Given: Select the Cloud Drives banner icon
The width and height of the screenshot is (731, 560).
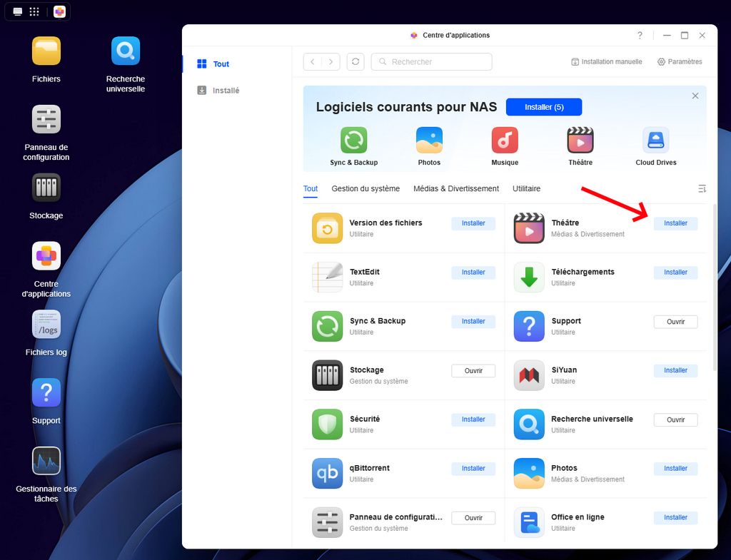Looking at the screenshot, I should pos(655,141).
